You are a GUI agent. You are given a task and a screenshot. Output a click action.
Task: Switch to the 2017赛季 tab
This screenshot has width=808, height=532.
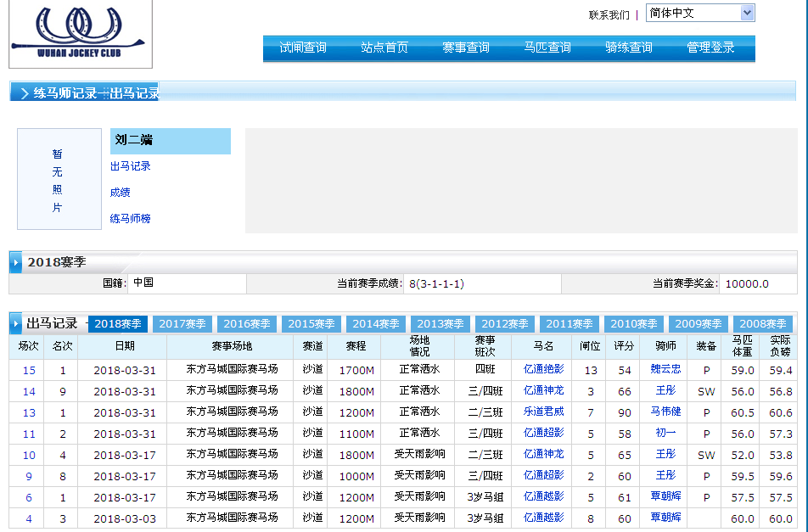tap(182, 324)
